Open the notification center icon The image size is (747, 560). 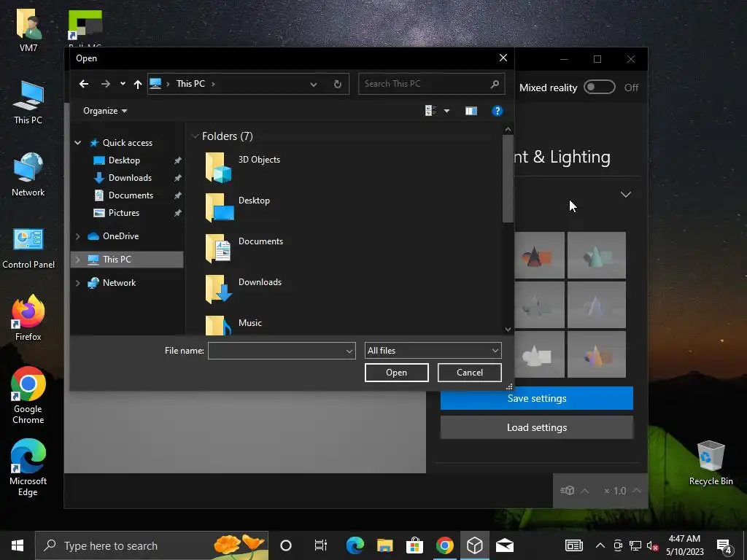[724, 547]
